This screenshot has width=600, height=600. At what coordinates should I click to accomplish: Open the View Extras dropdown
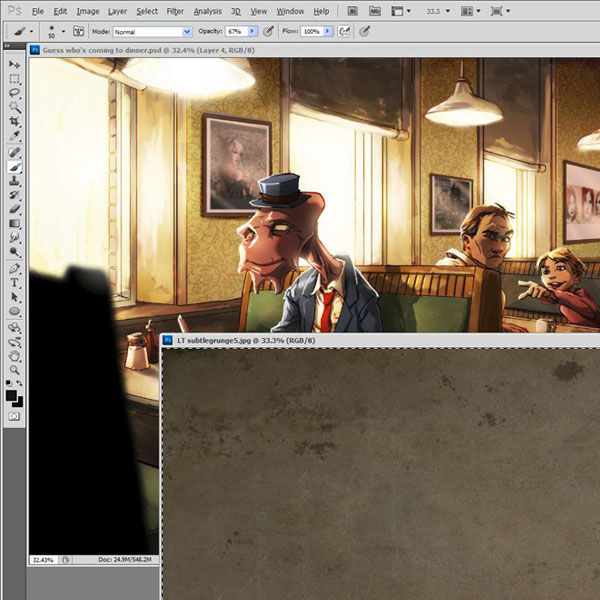click(401, 11)
